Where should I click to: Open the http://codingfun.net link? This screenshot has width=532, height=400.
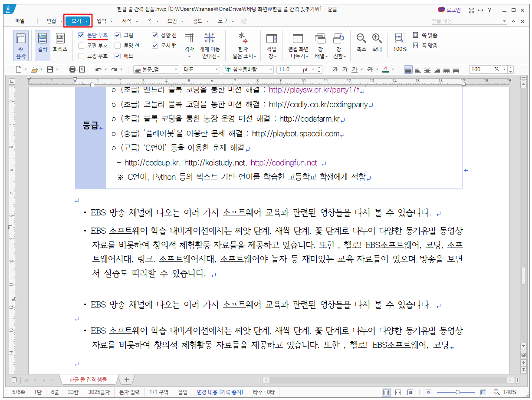tap(284, 163)
